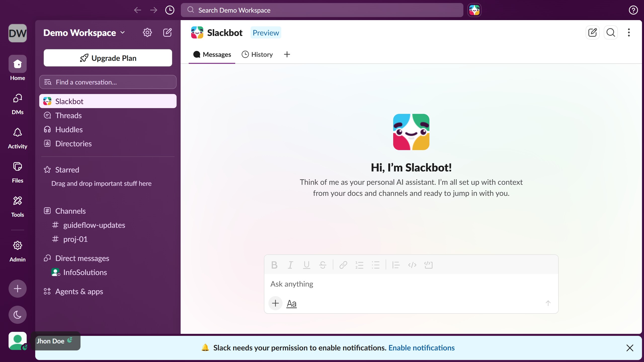This screenshot has width=644, height=362.
Task: Toggle bold formatting
Action: click(274, 265)
